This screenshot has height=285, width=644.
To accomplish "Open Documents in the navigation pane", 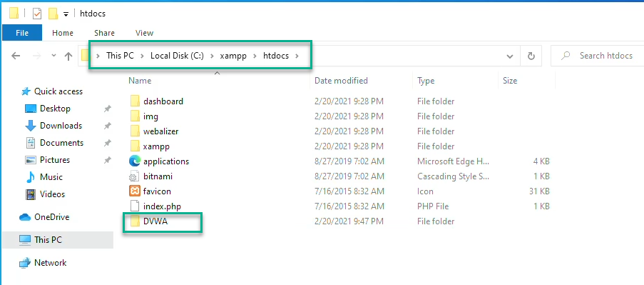I will [61, 143].
